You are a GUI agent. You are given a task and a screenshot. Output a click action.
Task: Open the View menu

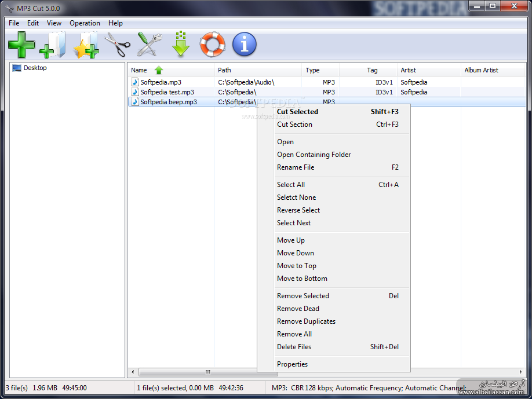coord(54,23)
